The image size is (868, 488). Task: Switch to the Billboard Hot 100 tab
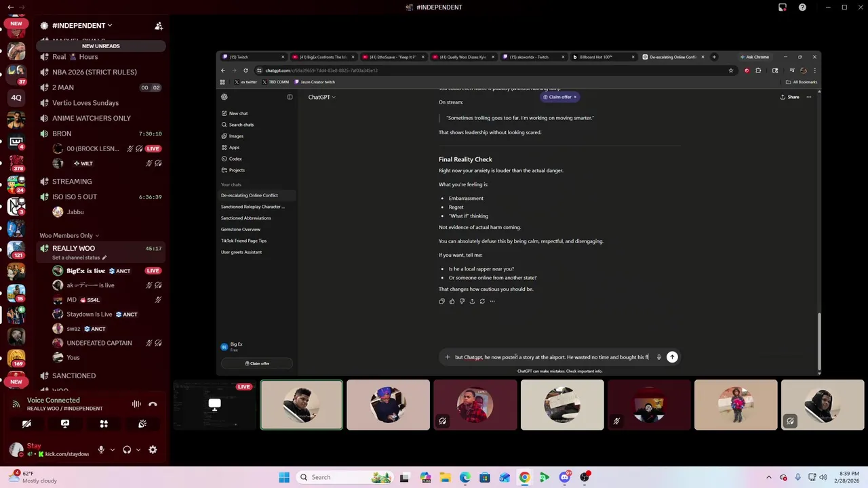(x=602, y=57)
